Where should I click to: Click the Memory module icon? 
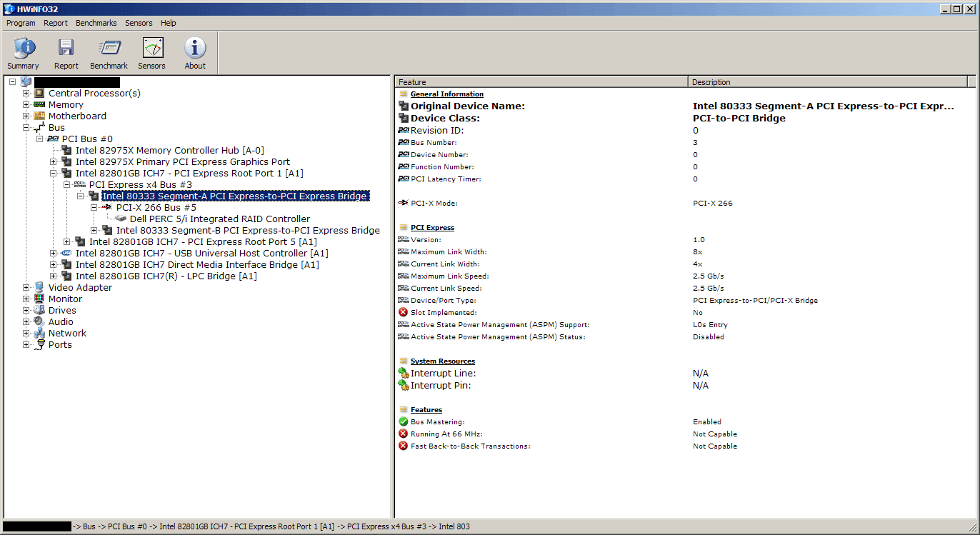pos(39,104)
